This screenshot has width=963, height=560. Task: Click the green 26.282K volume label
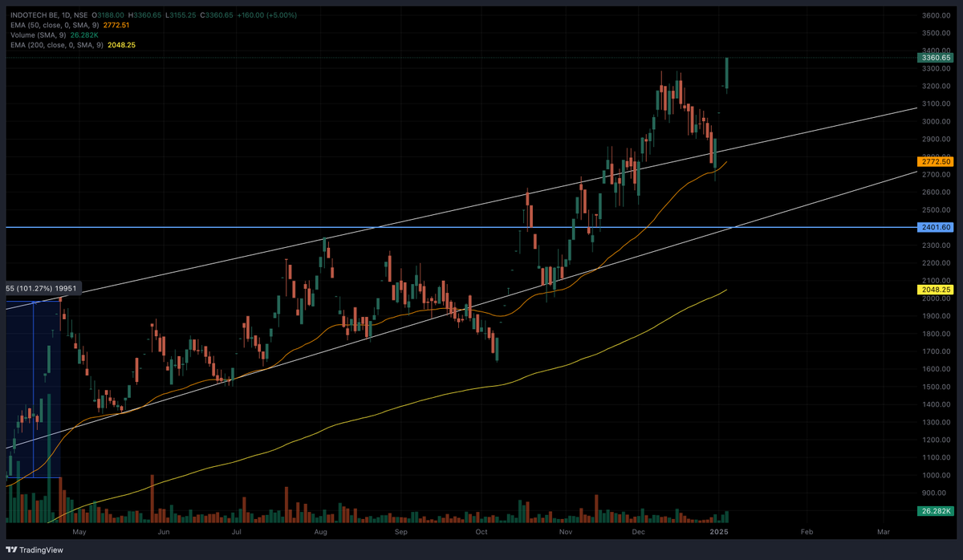(x=935, y=511)
